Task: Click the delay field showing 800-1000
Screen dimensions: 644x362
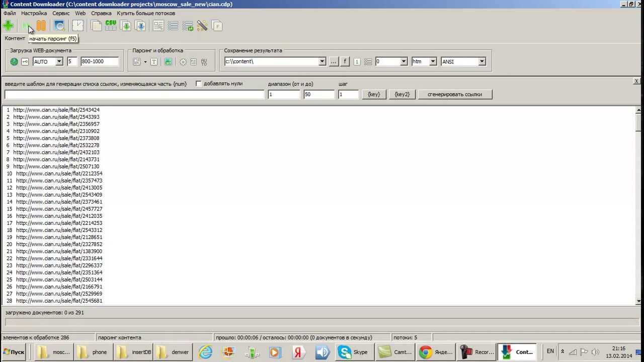Action: pos(100,61)
